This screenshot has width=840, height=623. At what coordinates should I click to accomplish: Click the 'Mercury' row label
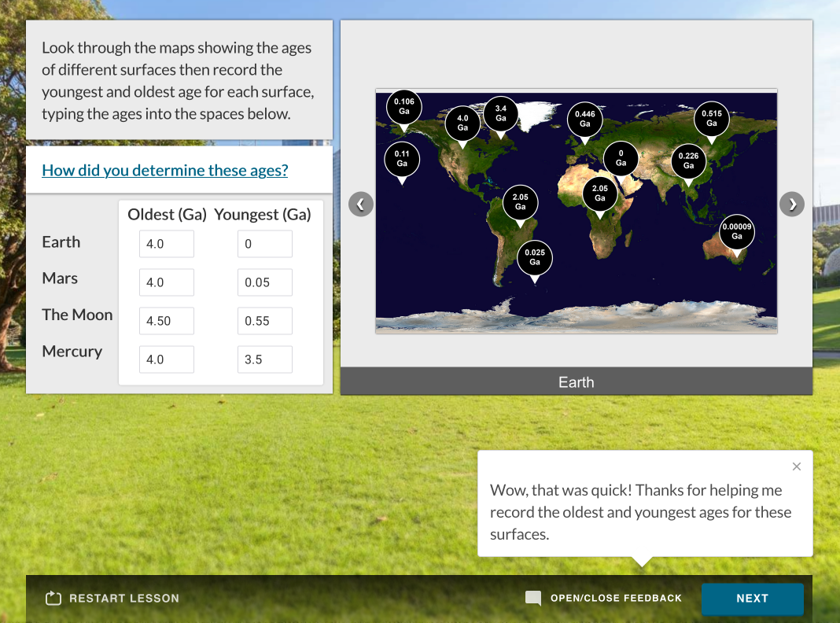click(x=72, y=352)
